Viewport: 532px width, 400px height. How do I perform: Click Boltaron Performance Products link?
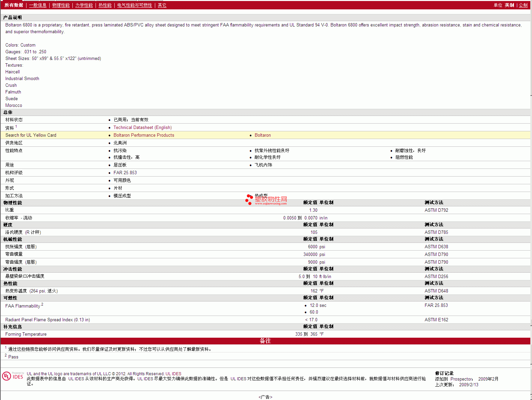[144, 135]
